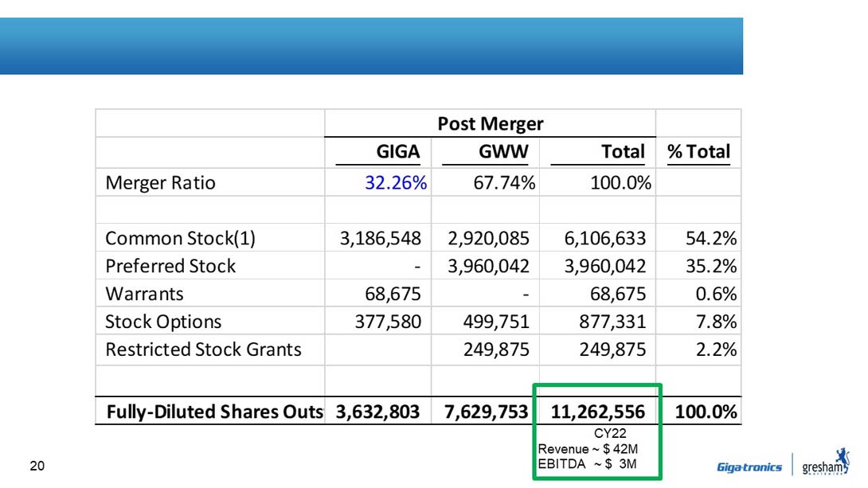Screen dimensions: 868x488
Task: Click the Warrants row label
Action: (144, 294)
